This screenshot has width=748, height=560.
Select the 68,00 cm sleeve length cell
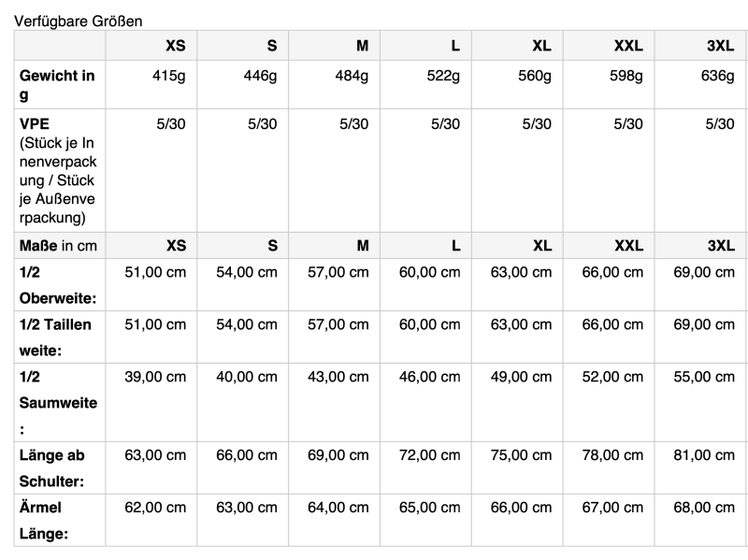(704, 508)
